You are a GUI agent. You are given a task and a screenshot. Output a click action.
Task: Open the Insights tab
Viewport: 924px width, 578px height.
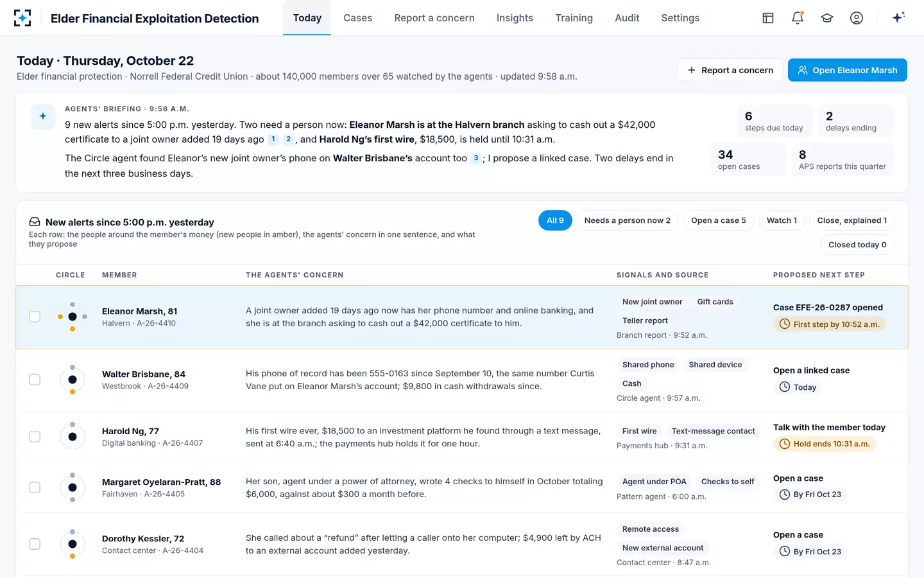point(515,18)
